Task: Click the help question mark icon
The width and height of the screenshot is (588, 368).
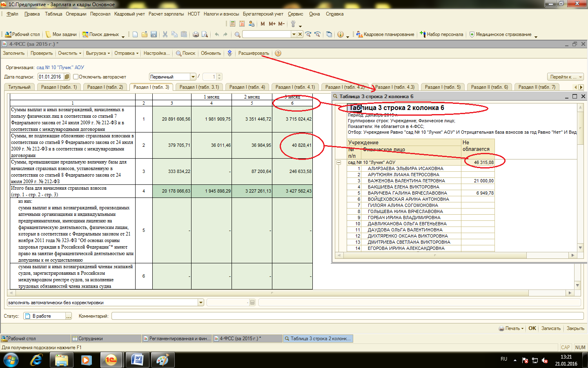Action: [x=278, y=53]
